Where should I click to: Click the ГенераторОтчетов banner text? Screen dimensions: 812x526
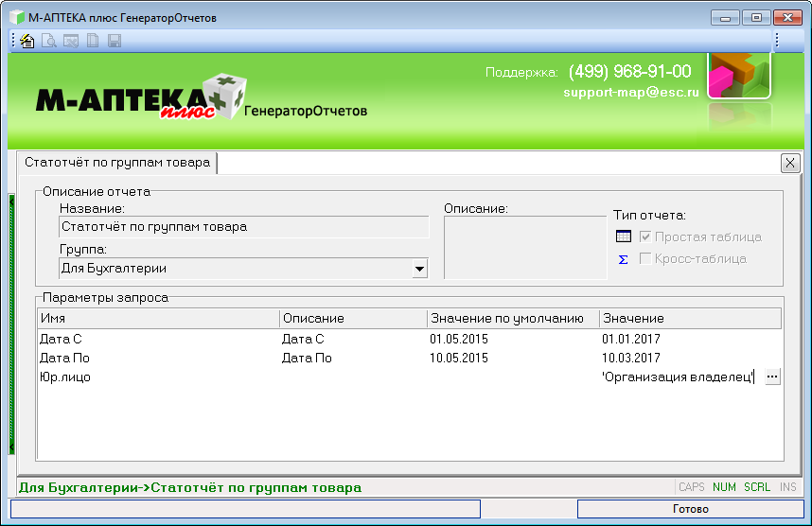[x=306, y=111]
